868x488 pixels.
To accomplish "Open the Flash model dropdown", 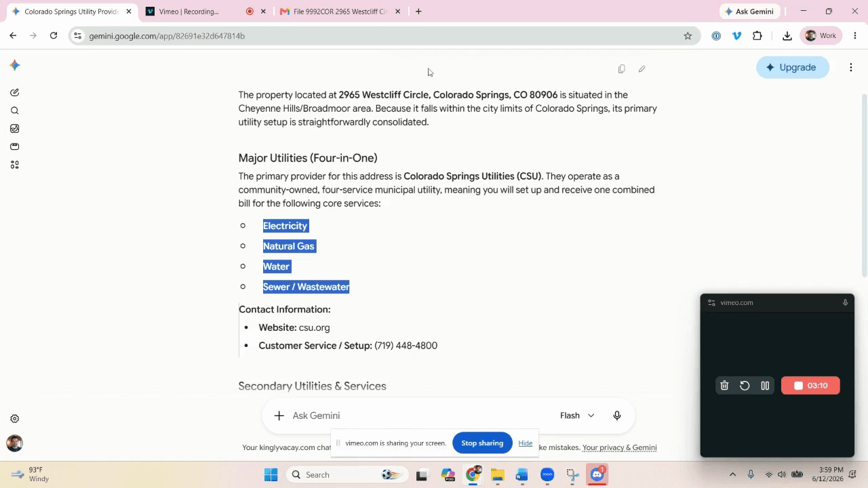I will click(577, 415).
